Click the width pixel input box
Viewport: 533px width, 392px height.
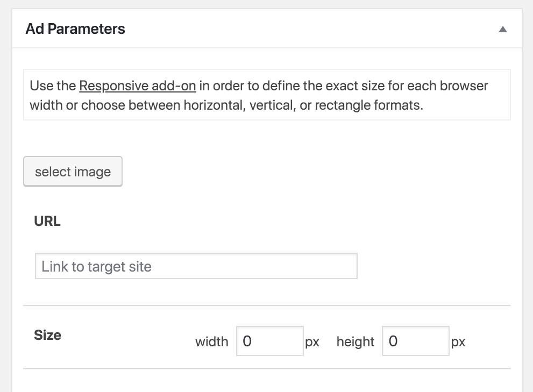pyautogui.click(x=269, y=341)
